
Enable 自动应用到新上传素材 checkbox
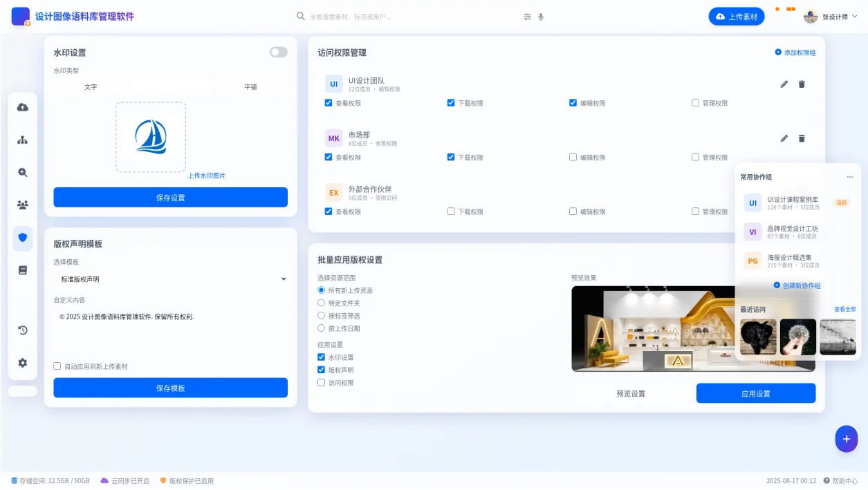click(x=57, y=366)
